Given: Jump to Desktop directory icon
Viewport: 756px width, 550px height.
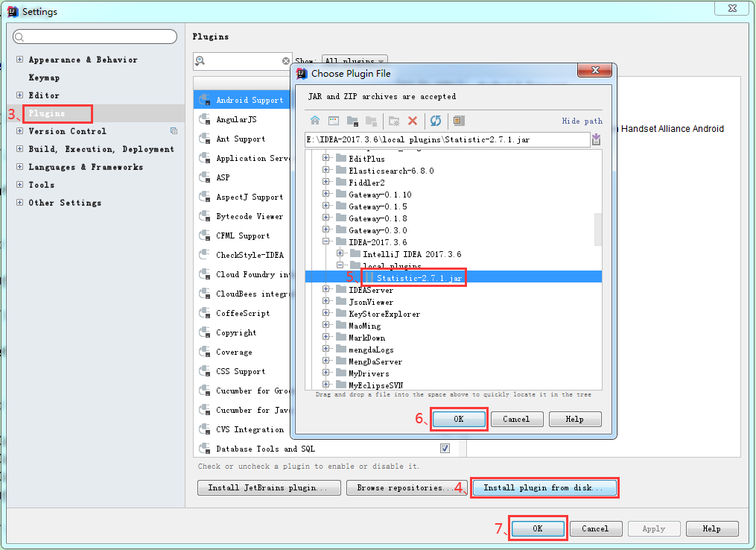Looking at the screenshot, I should click(334, 121).
